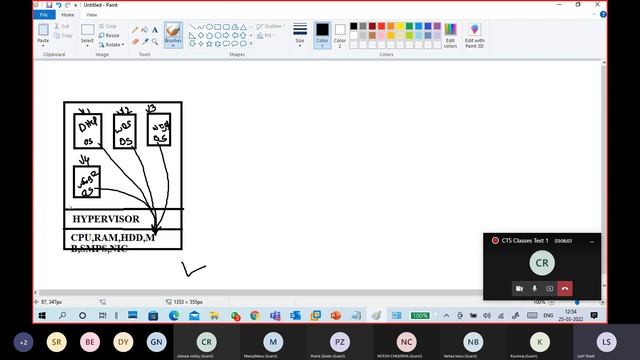Open the Brushes dropdown arrow
The width and height of the screenshot is (640, 360).
point(173,45)
